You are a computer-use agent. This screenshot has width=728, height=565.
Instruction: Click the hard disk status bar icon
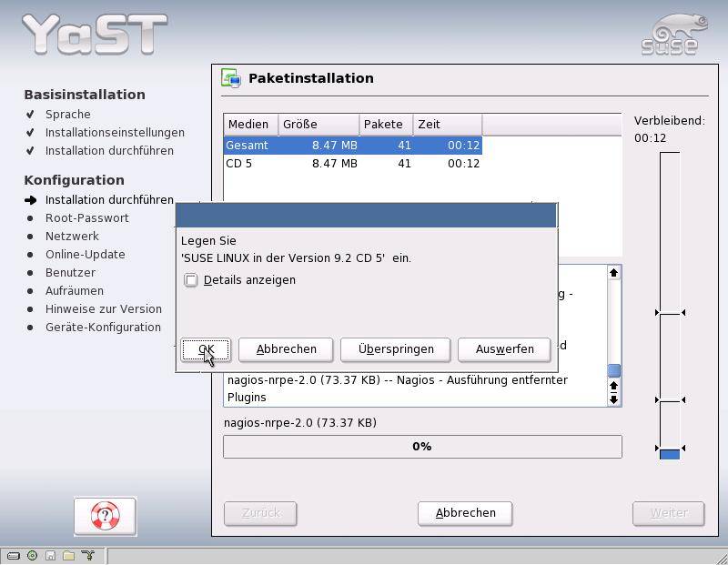point(14,555)
